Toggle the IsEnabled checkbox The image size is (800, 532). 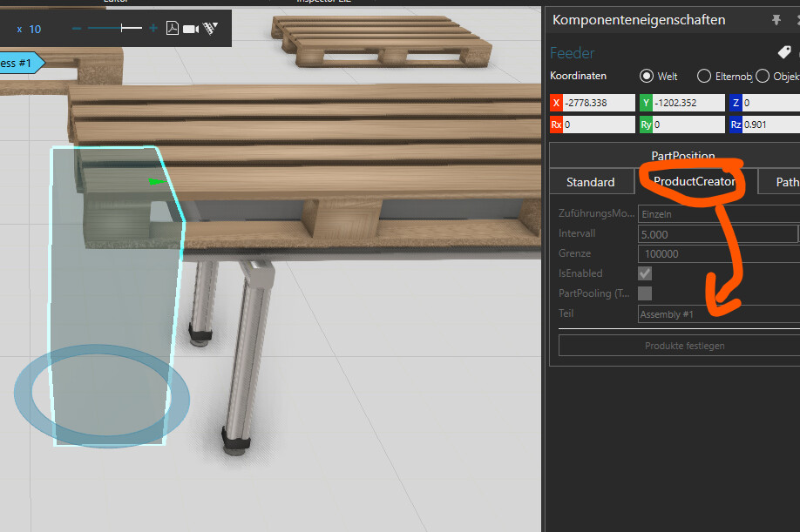(x=645, y=273)
